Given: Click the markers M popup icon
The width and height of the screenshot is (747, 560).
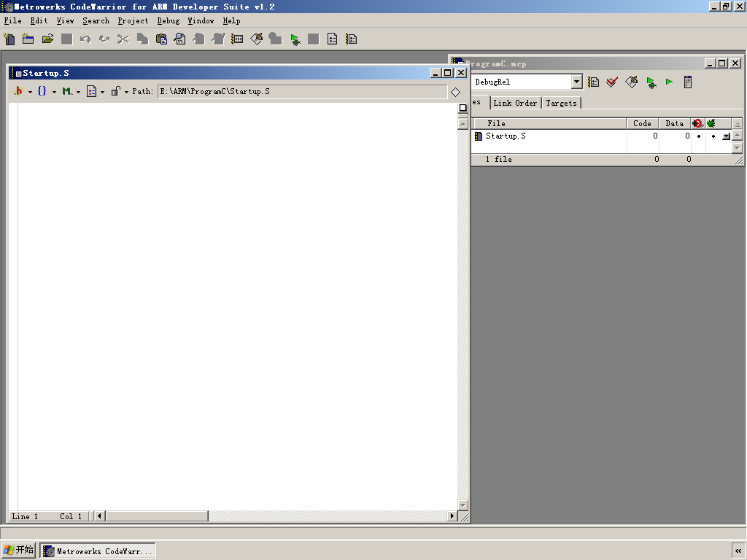Looking at the screenshot, I should (x=67, y=90).
